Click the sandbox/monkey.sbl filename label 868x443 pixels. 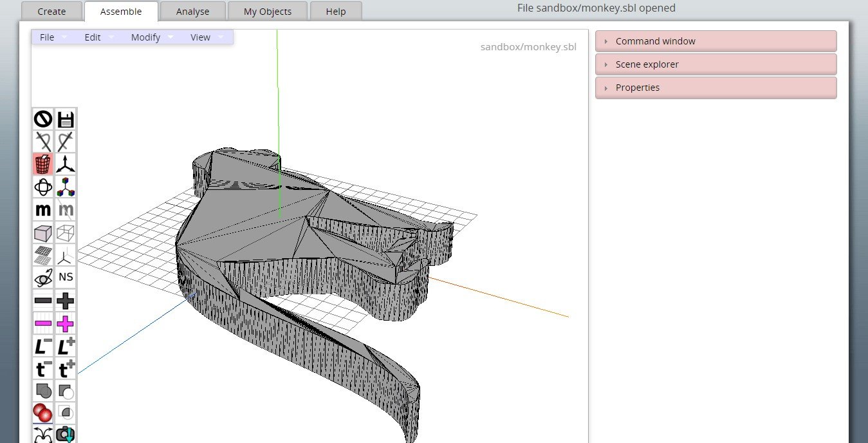[x=528, y=47]
